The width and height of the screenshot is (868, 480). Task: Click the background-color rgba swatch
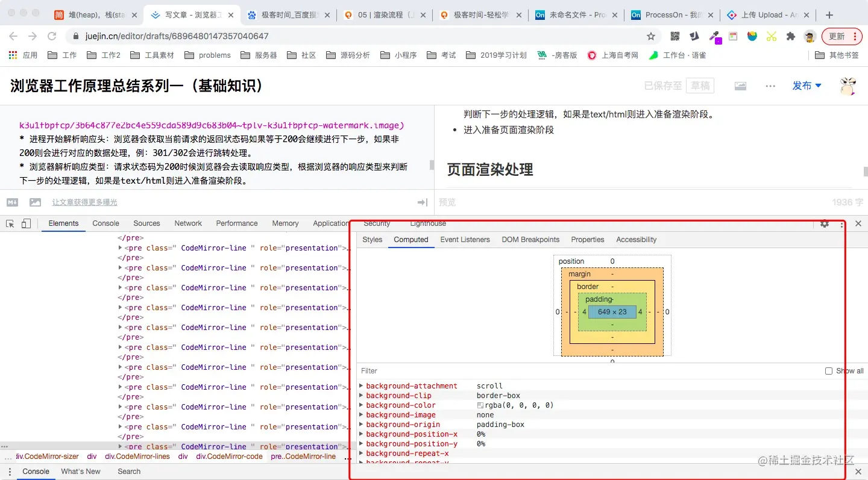[480, 405]
